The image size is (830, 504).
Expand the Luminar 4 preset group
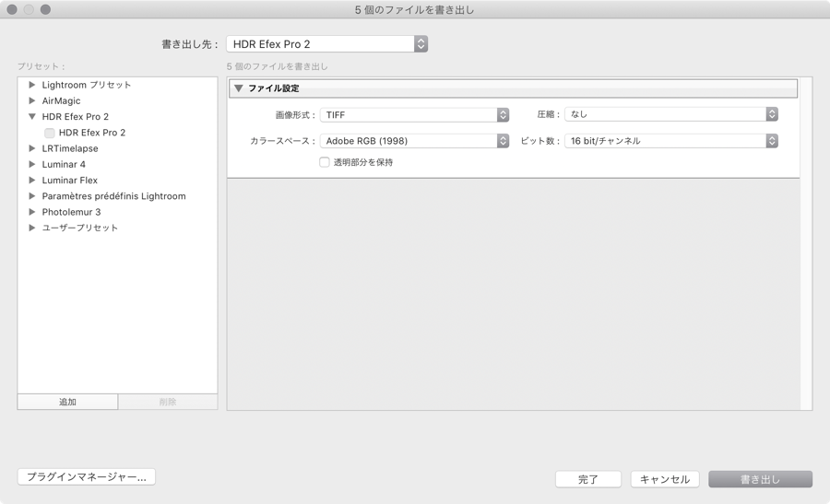point(31,164)
